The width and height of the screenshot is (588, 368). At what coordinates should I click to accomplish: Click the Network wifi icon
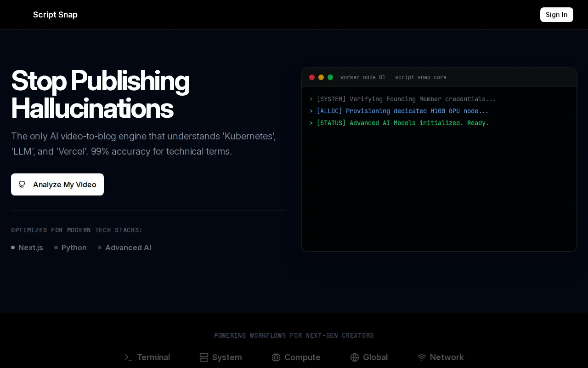pos(422,357)
